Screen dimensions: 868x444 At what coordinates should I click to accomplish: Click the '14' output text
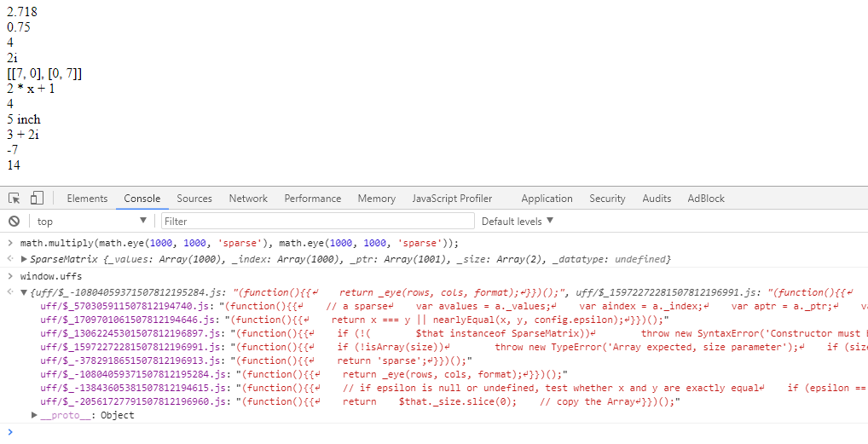click(x=14, y=165)
